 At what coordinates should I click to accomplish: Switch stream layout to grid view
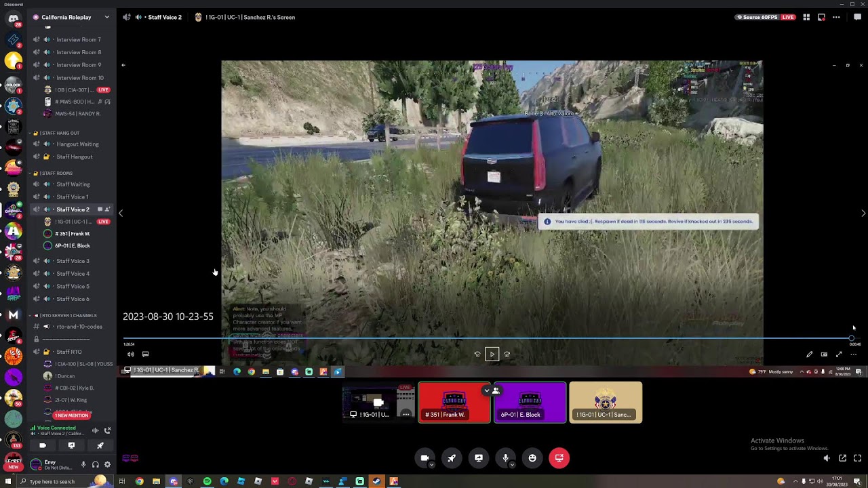[806, 17]
